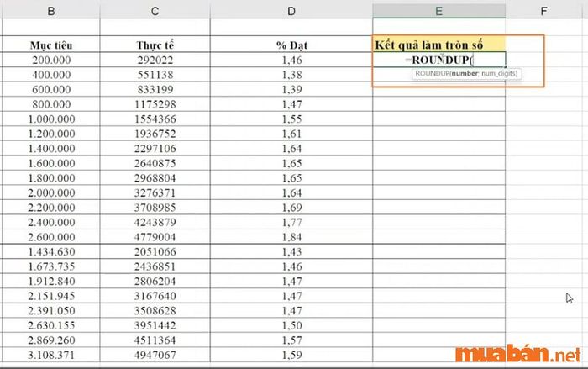Select cell with value 2.600.000
This screenshot has height=369, width=588.
[x=51, y=237]
